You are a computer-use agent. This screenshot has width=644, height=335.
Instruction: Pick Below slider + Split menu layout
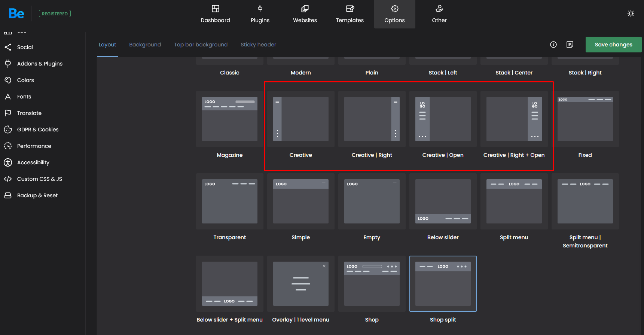point(230,284)
